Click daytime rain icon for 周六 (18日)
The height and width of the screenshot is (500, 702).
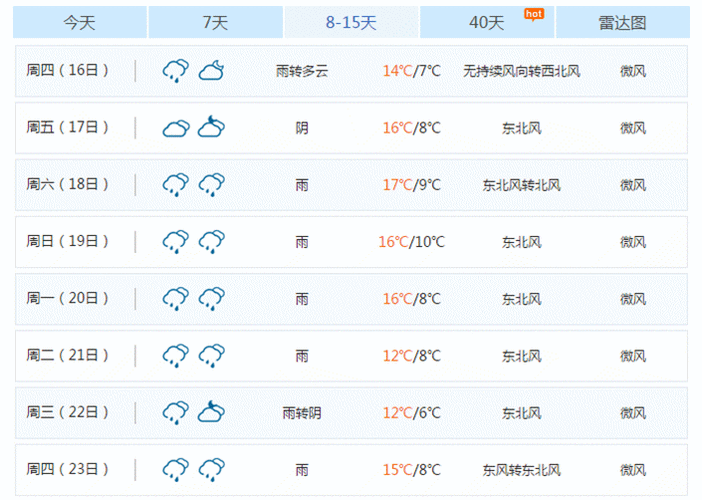(176, 185)
